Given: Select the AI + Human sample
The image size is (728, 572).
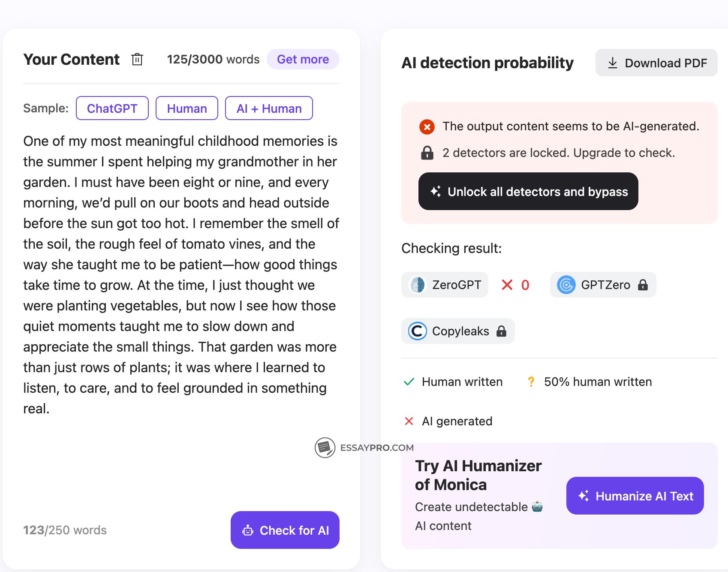Looking at the screenshot, I should coord(269,108).
